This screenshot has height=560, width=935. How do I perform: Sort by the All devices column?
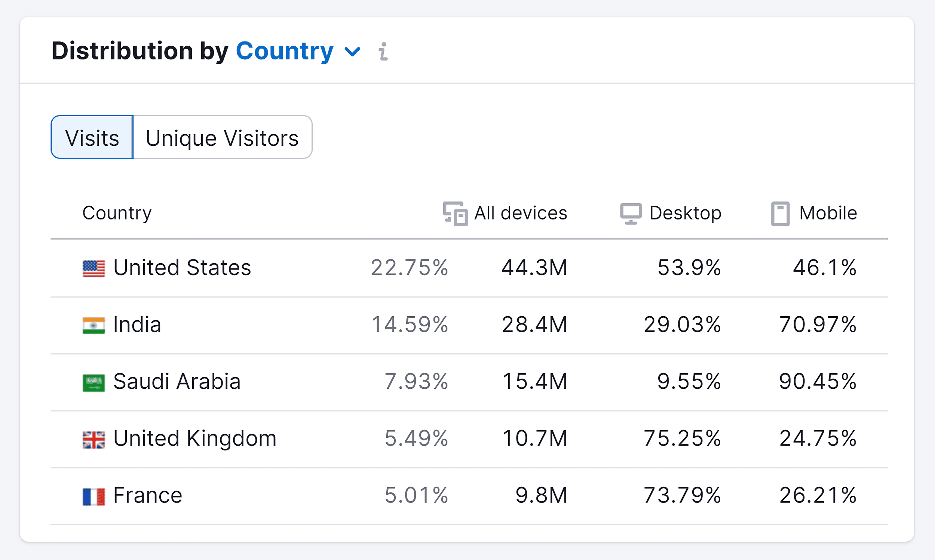click(x=521, y=213)
